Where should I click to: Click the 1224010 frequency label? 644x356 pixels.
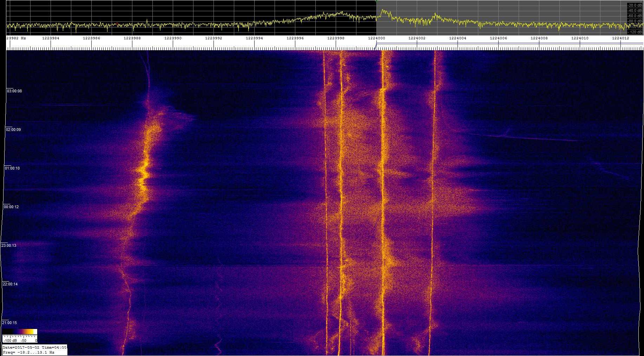(x=580, y=38)
